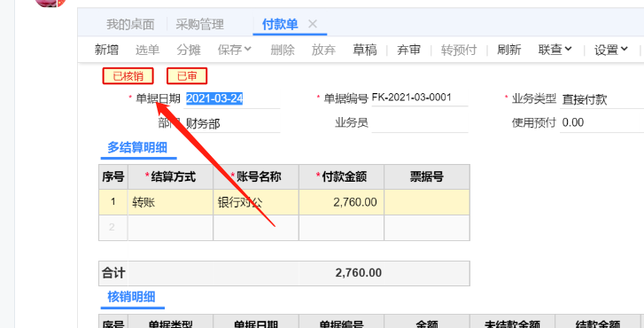
Task: Click the 票据号 column header
Action: click(x=427, y=177)
